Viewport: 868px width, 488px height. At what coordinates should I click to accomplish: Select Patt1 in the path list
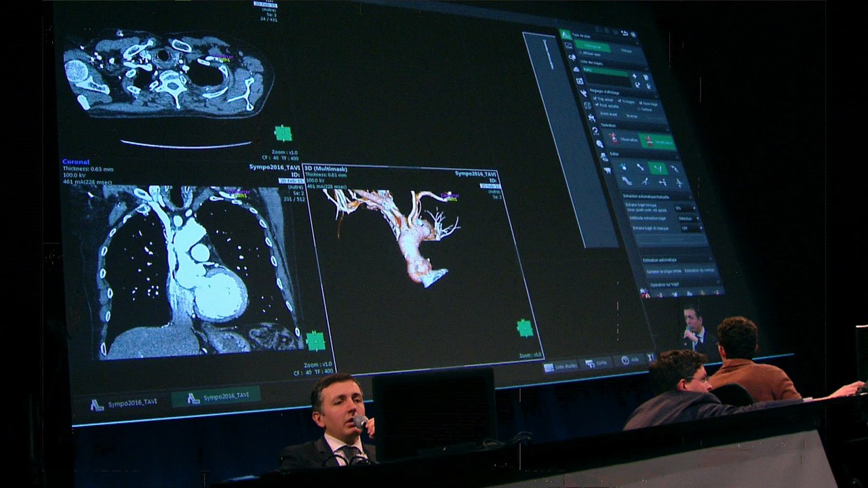click(x=605, y=72)
